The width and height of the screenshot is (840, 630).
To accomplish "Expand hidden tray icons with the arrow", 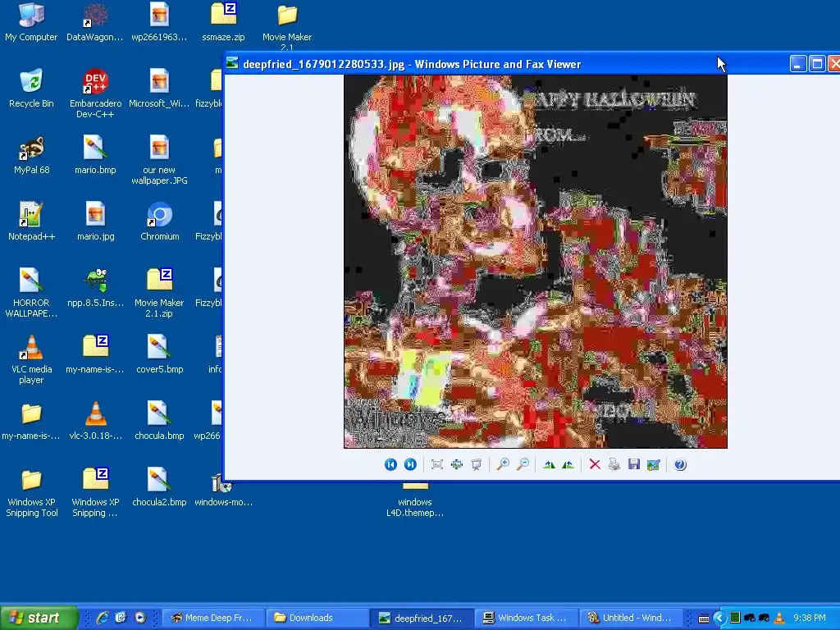I will point(719,618).
